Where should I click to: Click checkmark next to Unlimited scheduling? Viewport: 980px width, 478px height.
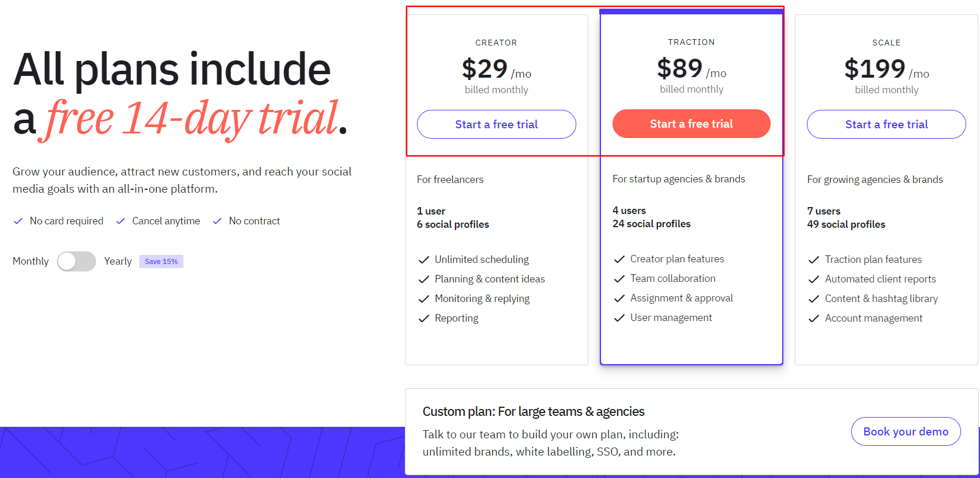click(x=424, y=260)
